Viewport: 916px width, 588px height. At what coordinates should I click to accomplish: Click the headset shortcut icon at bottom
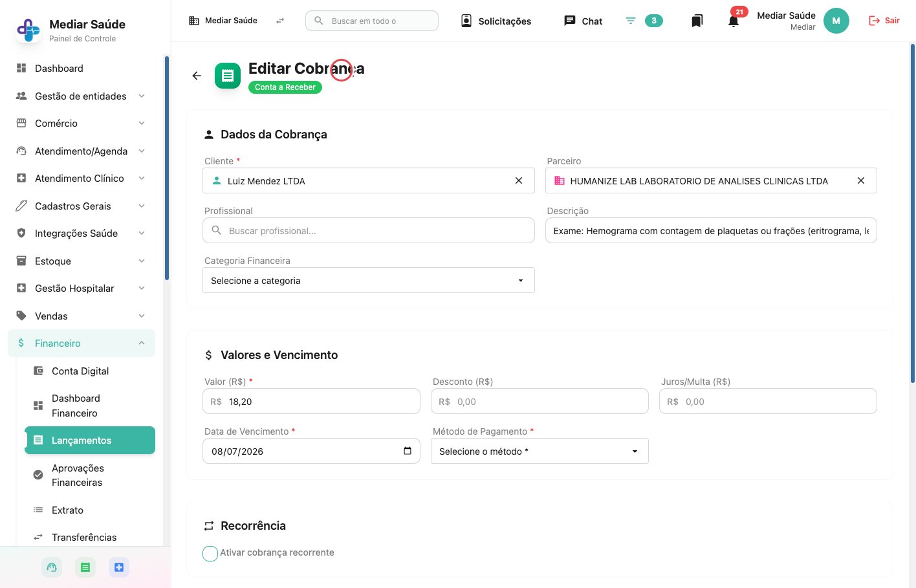tap(52, 567)
